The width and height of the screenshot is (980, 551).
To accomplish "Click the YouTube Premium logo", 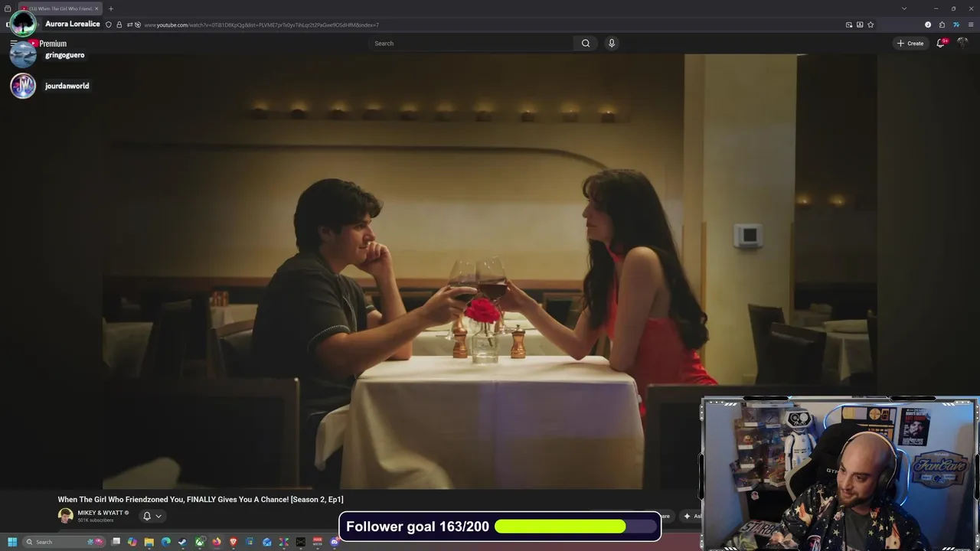I will tap(47, 44).
